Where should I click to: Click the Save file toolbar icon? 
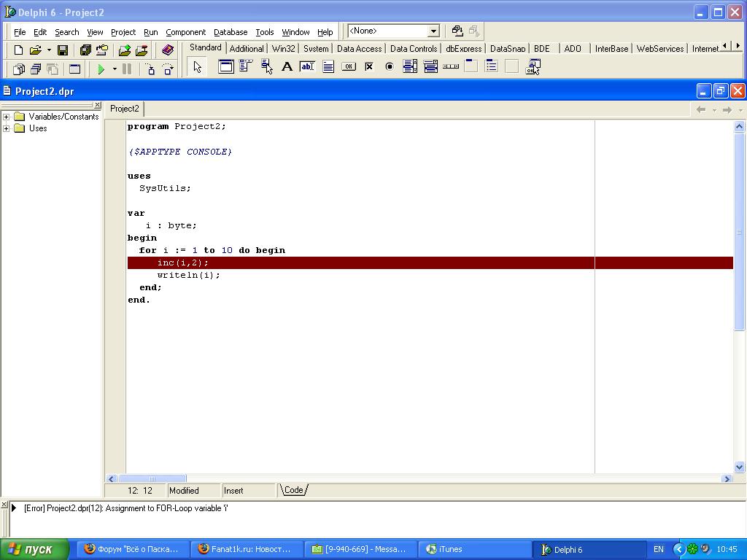(x=63, y=50)
